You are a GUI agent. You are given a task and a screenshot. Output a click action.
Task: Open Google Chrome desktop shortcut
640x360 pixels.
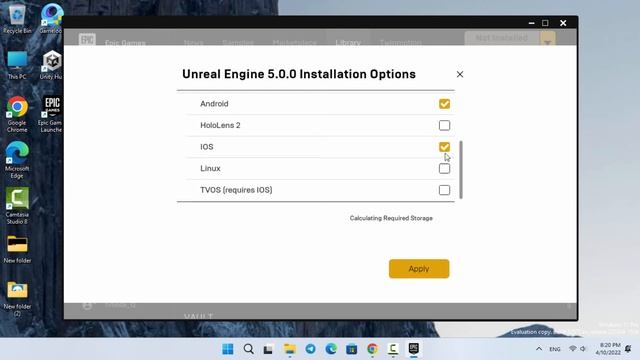17,114
